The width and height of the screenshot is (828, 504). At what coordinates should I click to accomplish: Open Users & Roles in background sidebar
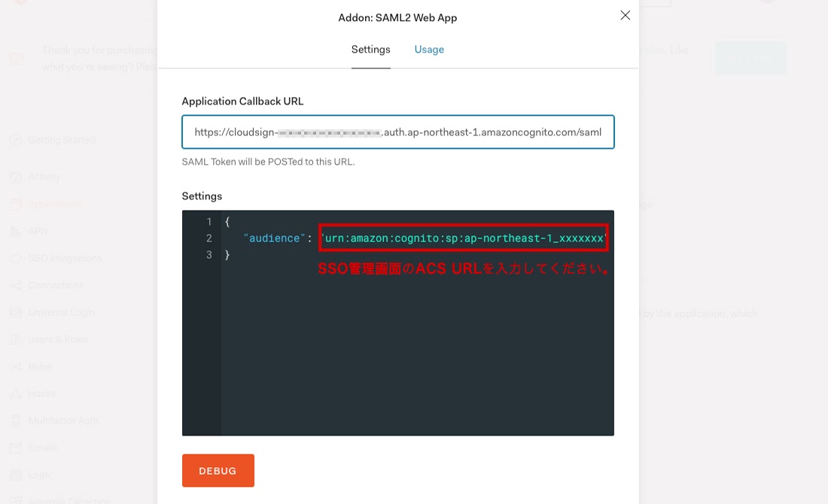point(58,339)
